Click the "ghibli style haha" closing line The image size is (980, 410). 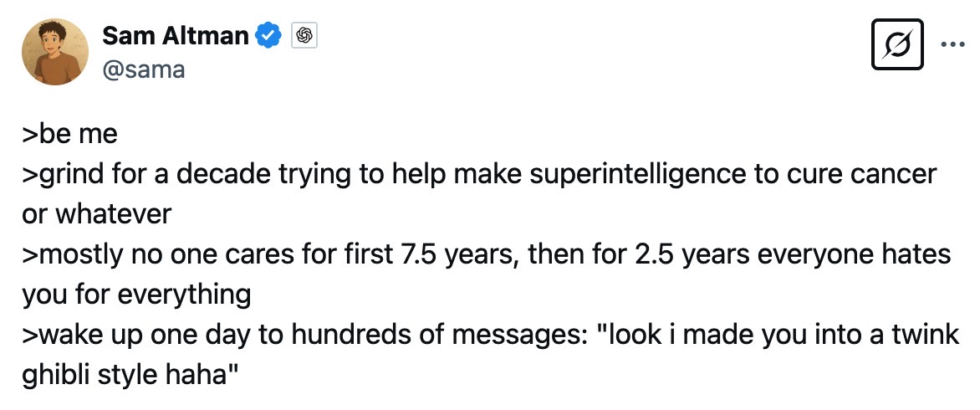tap(130, 374)
